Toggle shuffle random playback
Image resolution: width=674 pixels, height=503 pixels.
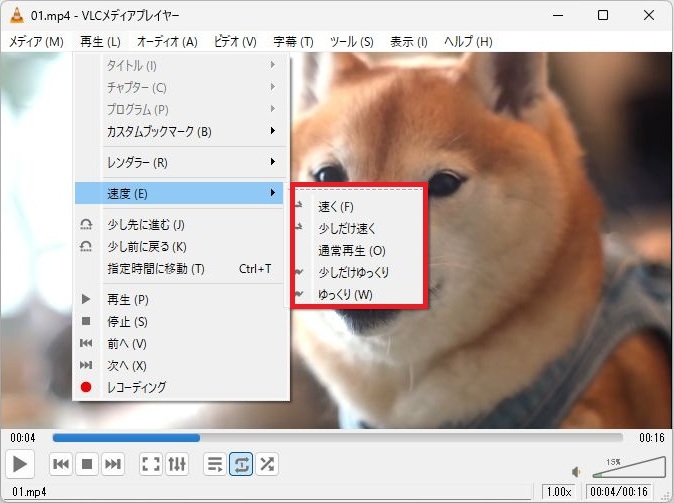(x=267, y=464)
